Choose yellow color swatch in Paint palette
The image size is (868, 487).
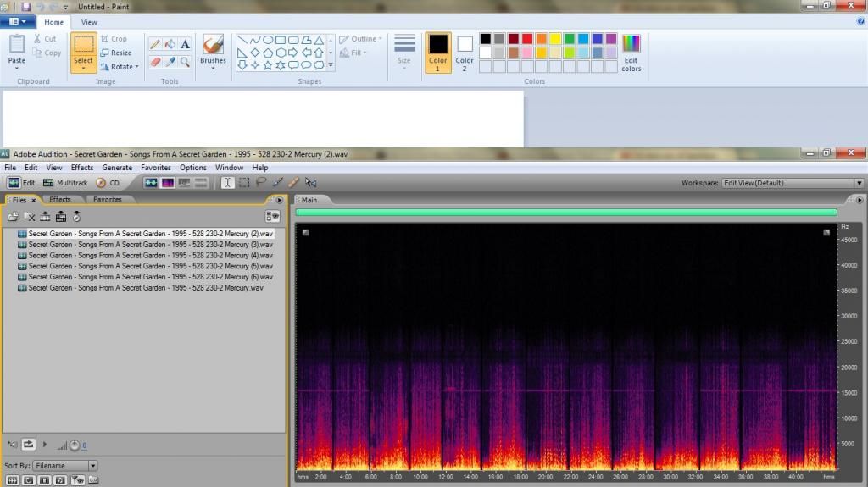coord(555,39)
